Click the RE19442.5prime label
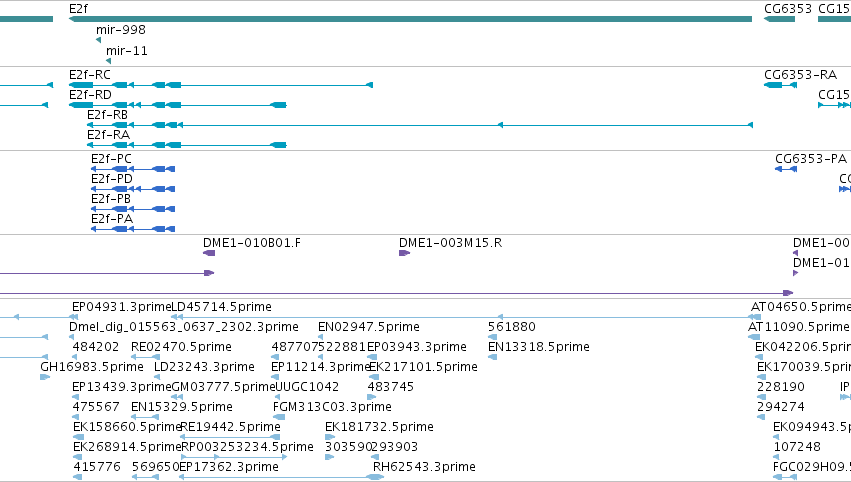This screenshot has height=482, width=851. tap(230, 427)
